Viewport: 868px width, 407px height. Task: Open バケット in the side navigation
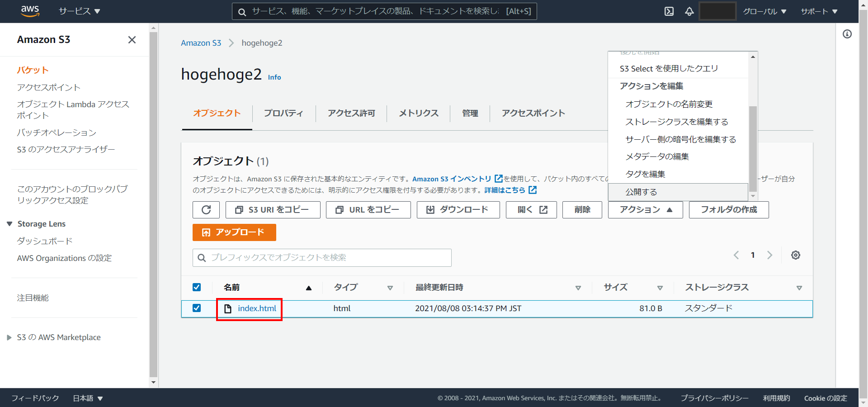(x=33, y=70)
